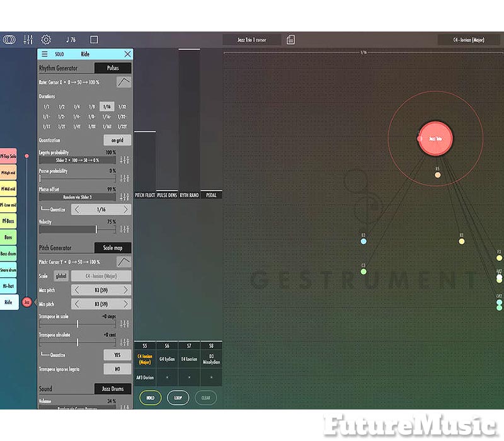The image size is (504, 441).
Task: Click the Pitch curve shape icon
Action: point(123,262)
